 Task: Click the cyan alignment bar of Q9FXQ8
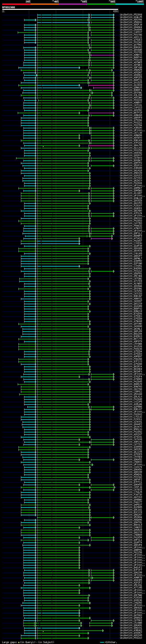click(x=59, y=67)
